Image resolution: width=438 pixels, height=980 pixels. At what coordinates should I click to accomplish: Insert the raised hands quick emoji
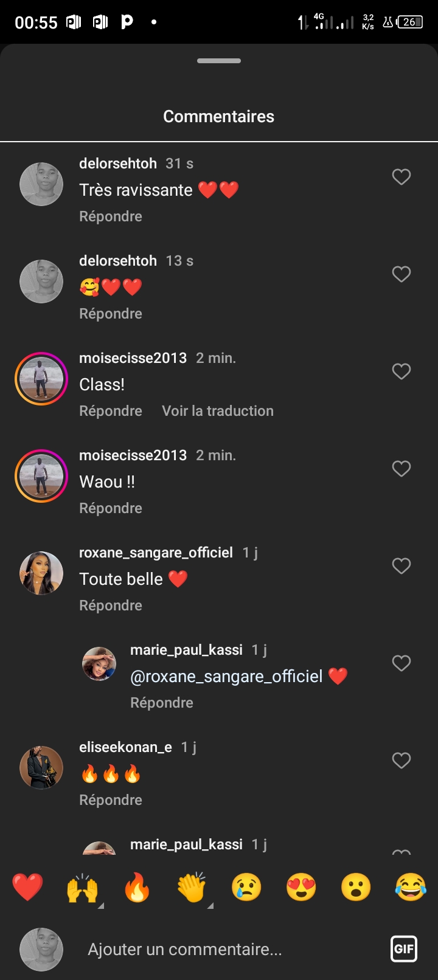(83, 888)
